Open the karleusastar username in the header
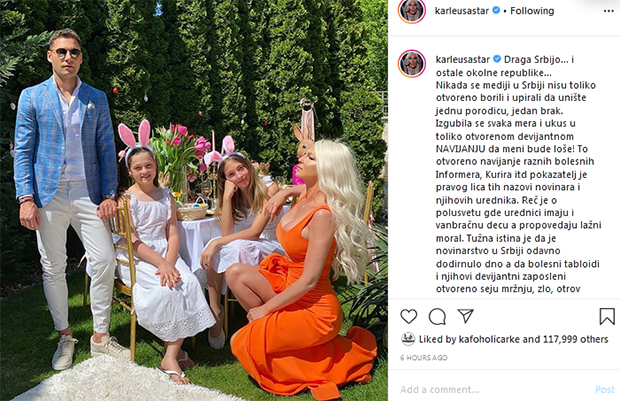The image size is (620, 401). click(x=461, y=11)
